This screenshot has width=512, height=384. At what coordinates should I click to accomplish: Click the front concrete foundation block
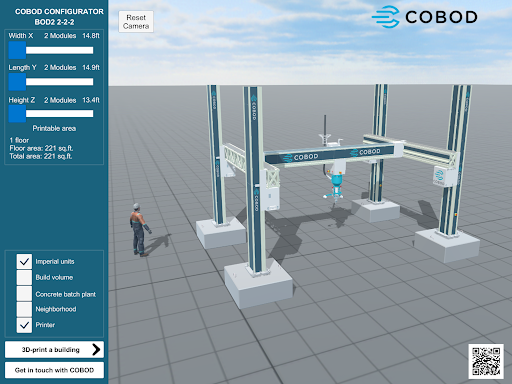[x=258, y=286]
